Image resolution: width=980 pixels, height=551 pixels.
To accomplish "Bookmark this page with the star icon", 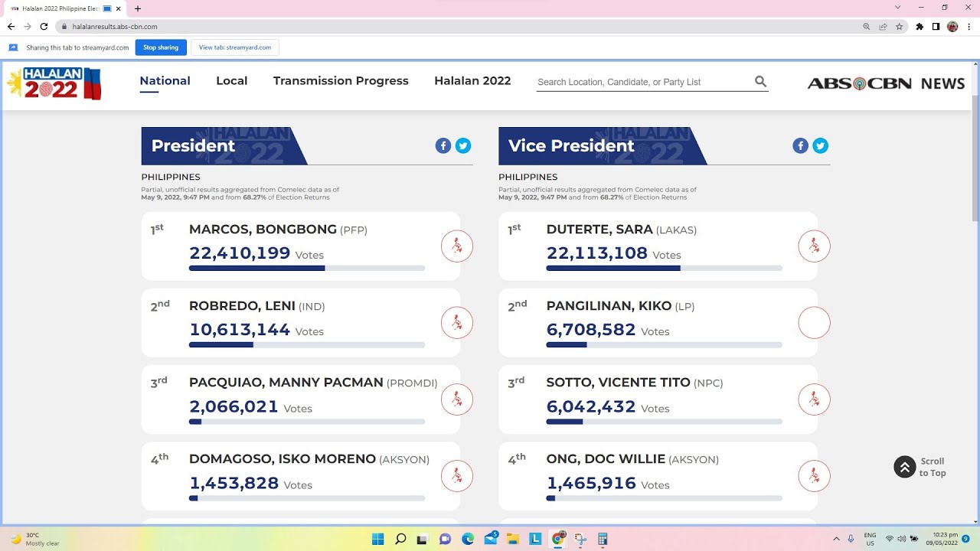I will pos(900,26).
